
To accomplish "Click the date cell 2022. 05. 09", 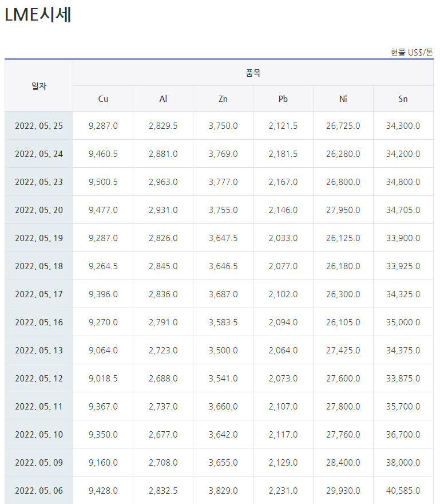I will click(39, 463).
